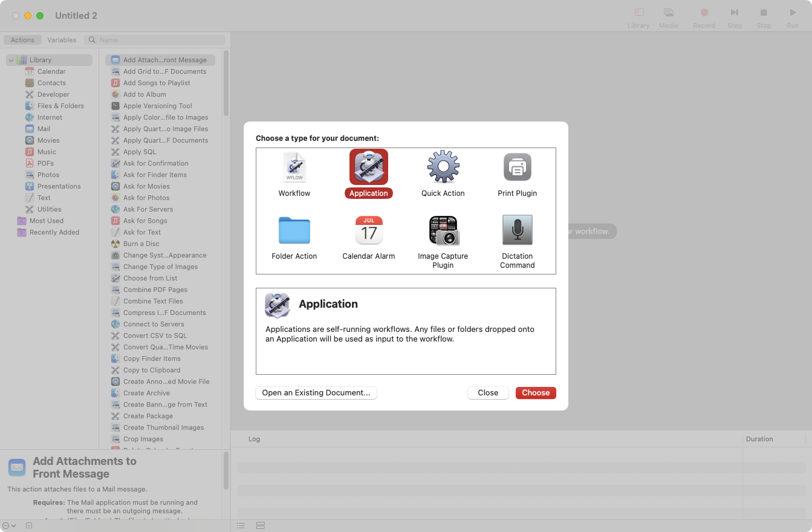Screen dimensions: 812x532
Task: Select the Dictation Command microphone icon
Action: tap(517, 230)
